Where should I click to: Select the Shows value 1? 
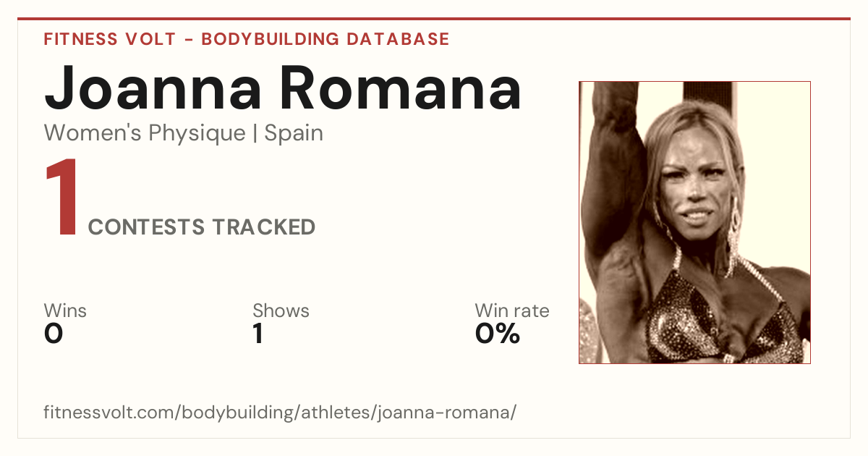click(258, 334)
